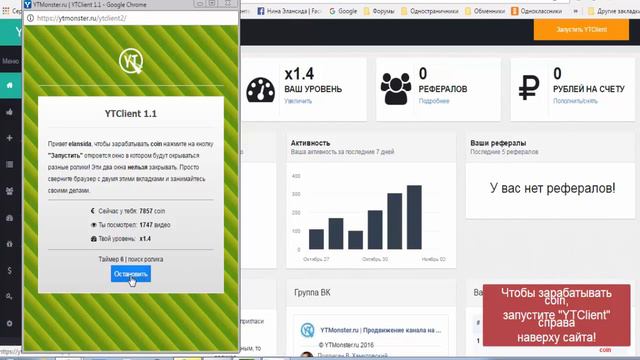Click the VK group avatar icon
The width and height of the screenshot is (640, 360).
(x=307, y=330)
